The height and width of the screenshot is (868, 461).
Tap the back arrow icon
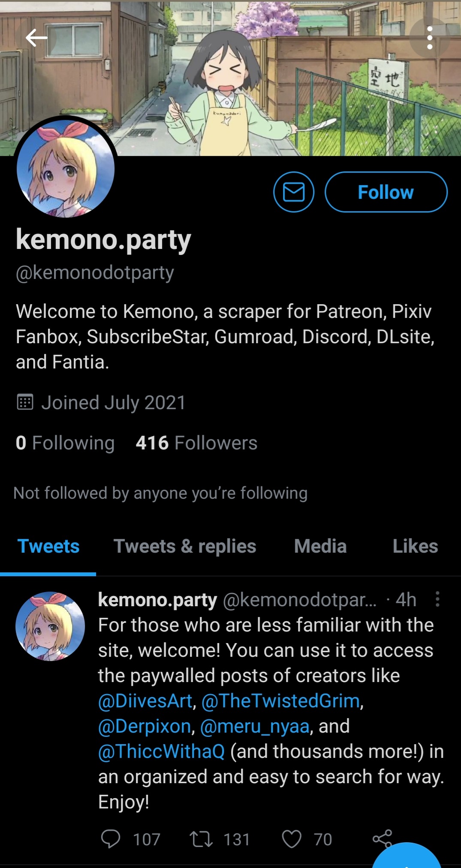36,38
